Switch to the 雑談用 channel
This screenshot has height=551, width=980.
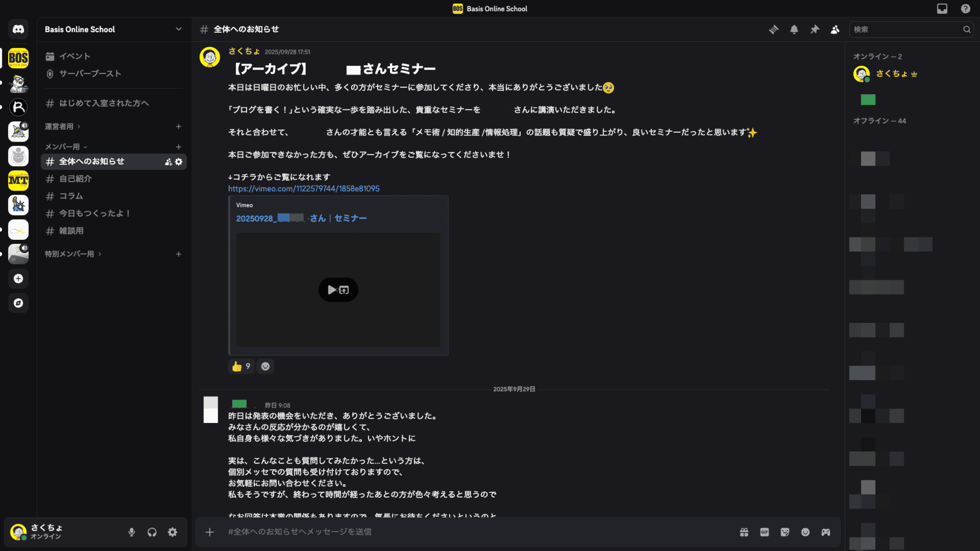[x=71, y=231]
